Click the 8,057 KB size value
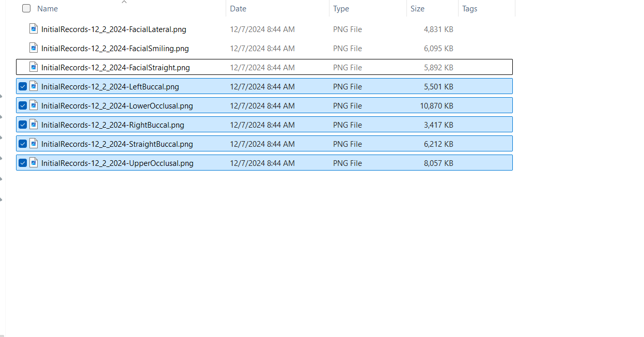This screenshot has height=337, width=644. click(438, 163)
